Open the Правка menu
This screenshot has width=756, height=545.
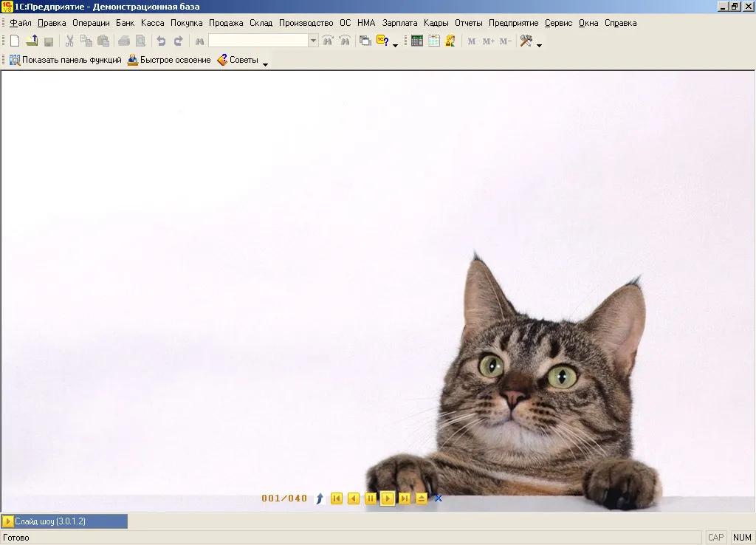[52, 23]
